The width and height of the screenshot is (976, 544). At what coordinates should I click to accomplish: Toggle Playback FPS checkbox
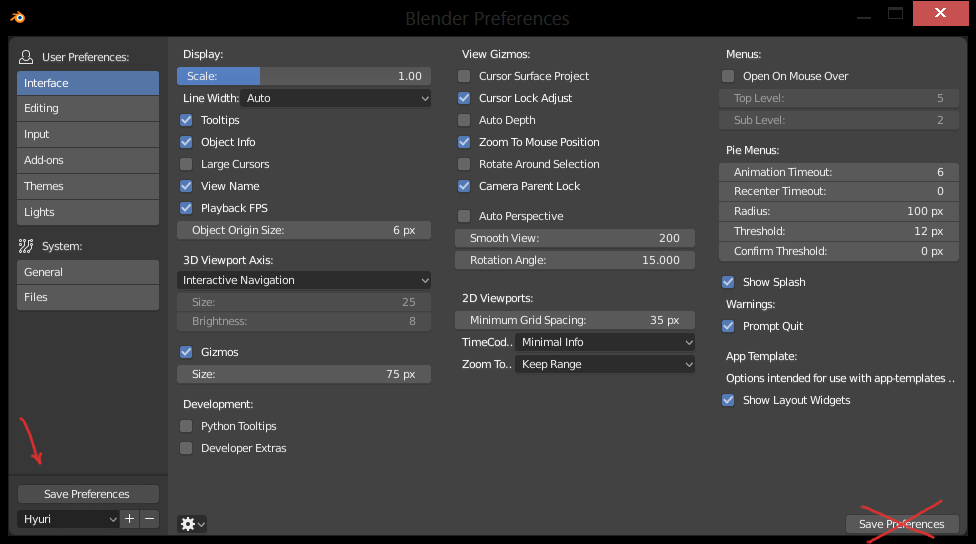click(x=186, y=208)
